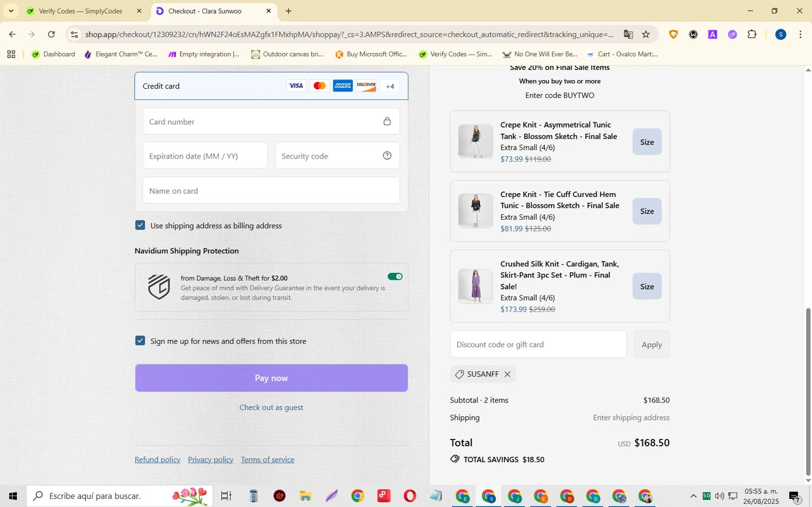Open the Extensions puzzle menu
The width and height of the screenshot is (812, 507).
[752, 35]
